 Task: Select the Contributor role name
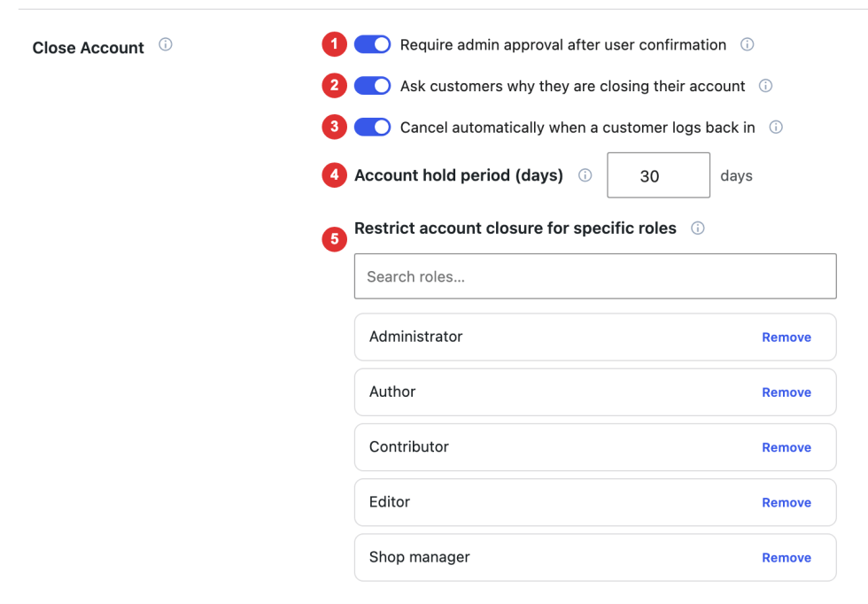408,446
